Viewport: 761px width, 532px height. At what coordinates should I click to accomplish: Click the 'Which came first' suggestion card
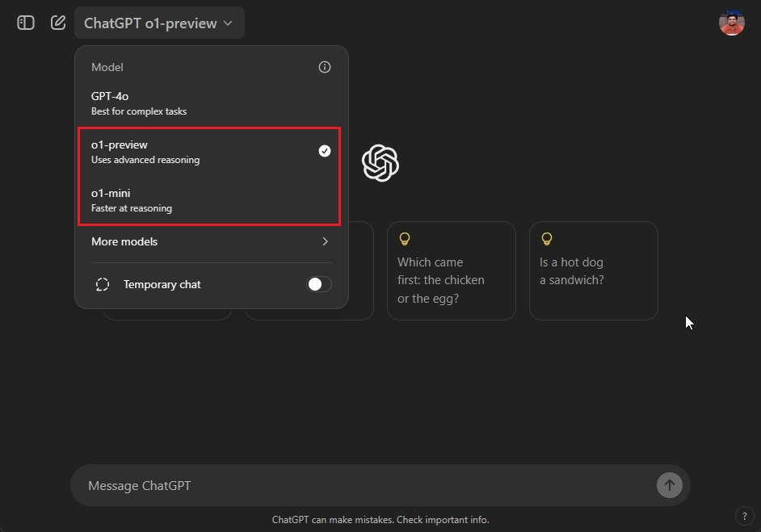point(451,270)
